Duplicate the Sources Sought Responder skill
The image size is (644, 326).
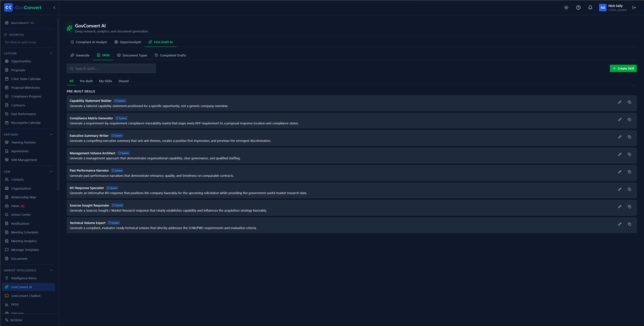tap(630, 207)
